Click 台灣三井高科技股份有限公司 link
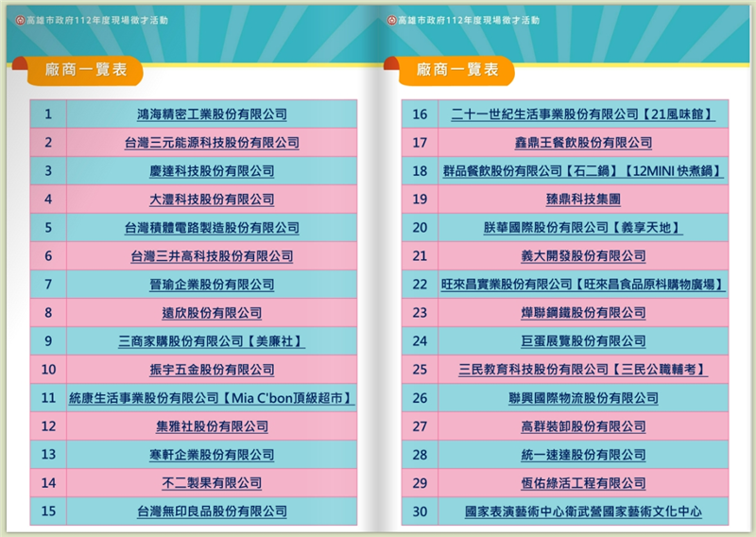756x537 pixels. [x=212, y=256]
